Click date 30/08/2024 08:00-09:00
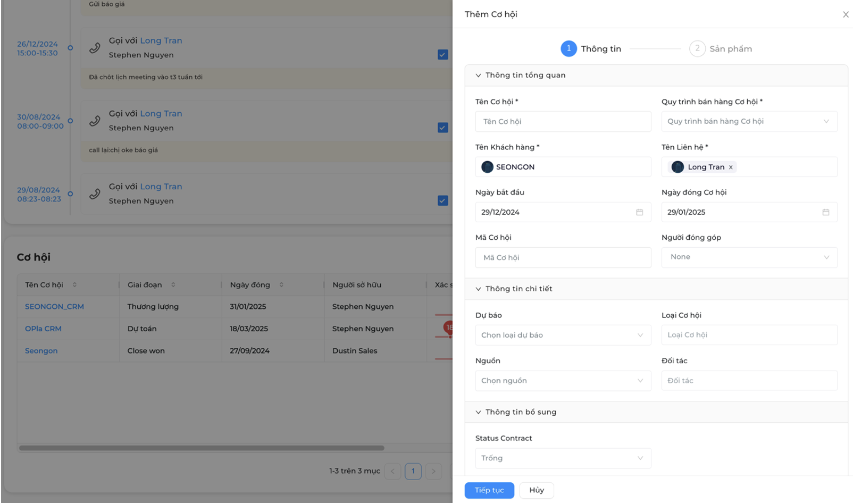The image size is (853, 504). [x=40, y=122]
